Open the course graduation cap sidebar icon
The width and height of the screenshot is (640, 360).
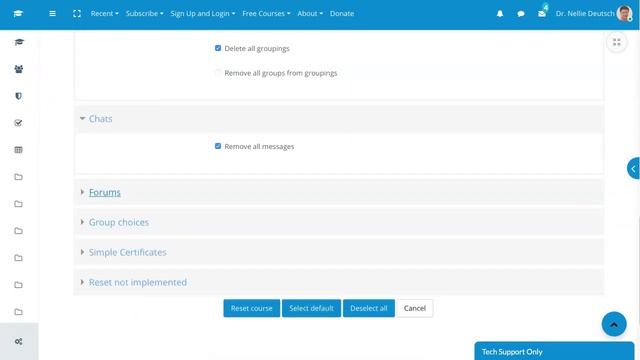[18, 42]
